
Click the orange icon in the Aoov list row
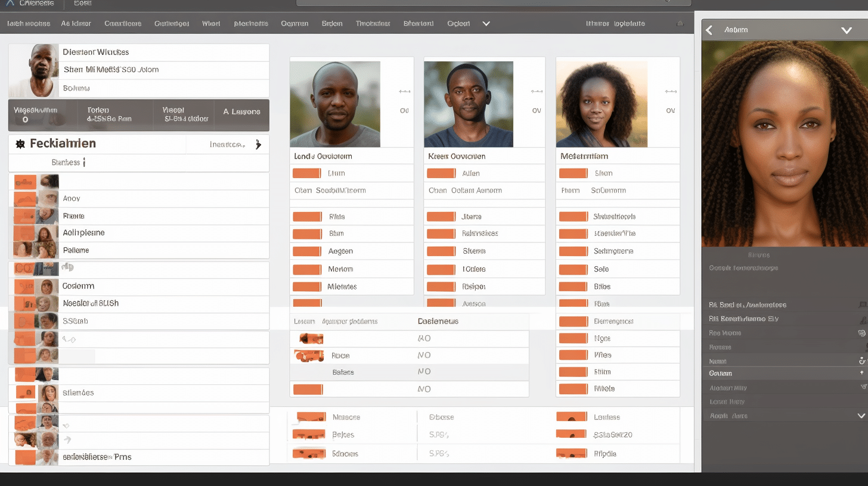pyautogui.click(x=26, y=199)
